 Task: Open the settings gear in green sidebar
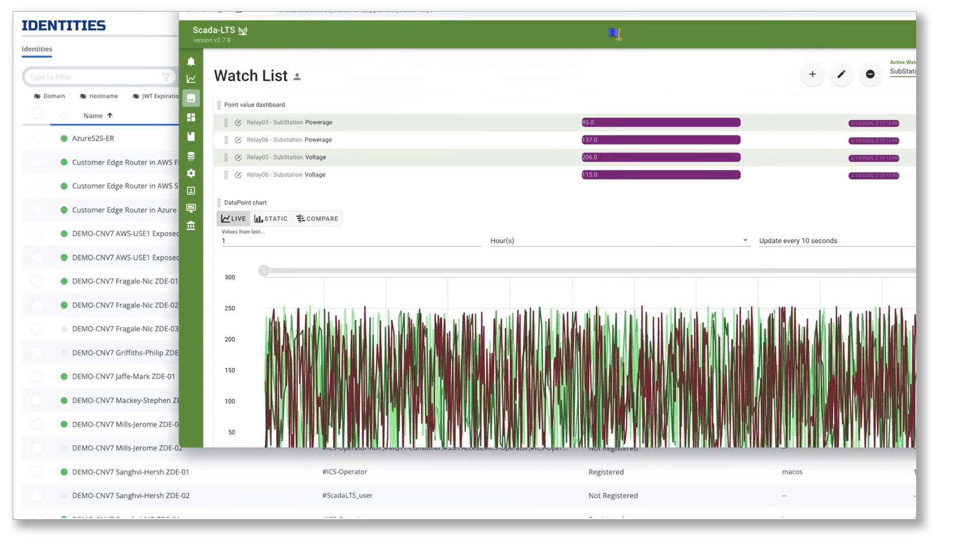pos(191,173)
